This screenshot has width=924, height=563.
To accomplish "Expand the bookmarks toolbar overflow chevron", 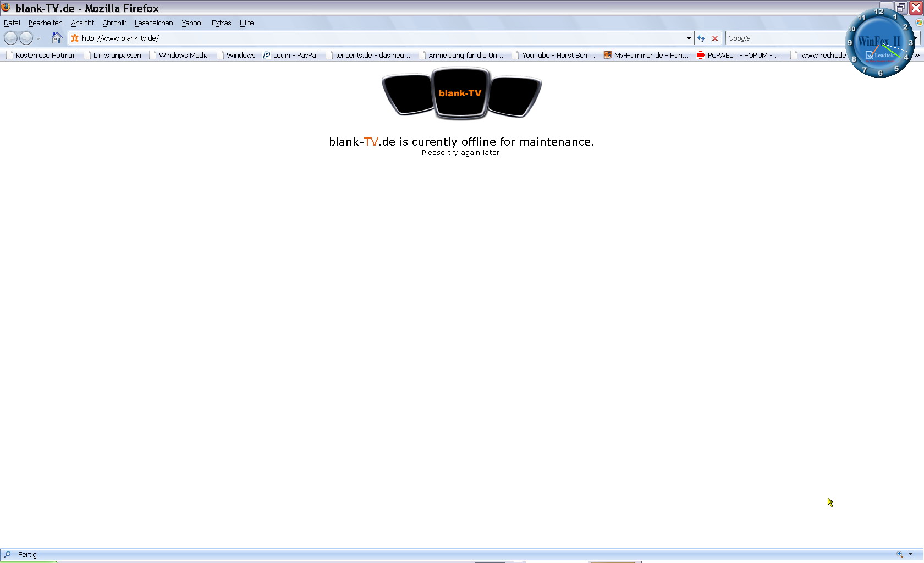I will pos(917,55).
